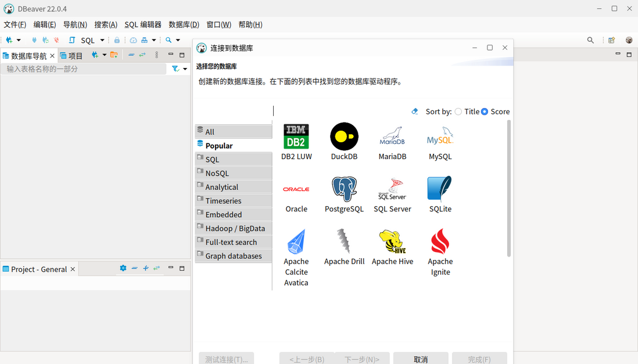Open the 编辑(E) menu
Screen dimensions: 638x364
(x=45, y=25)
